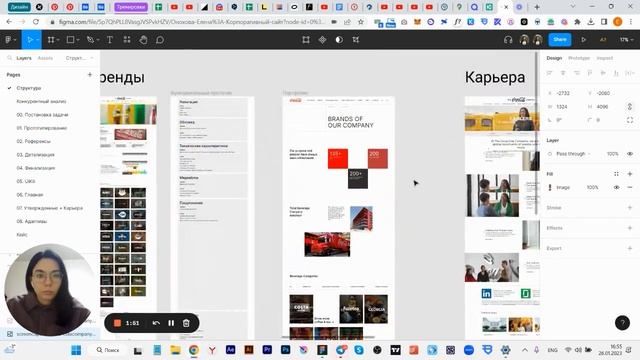
Task: Click the Share button
Action: (560, 40)
